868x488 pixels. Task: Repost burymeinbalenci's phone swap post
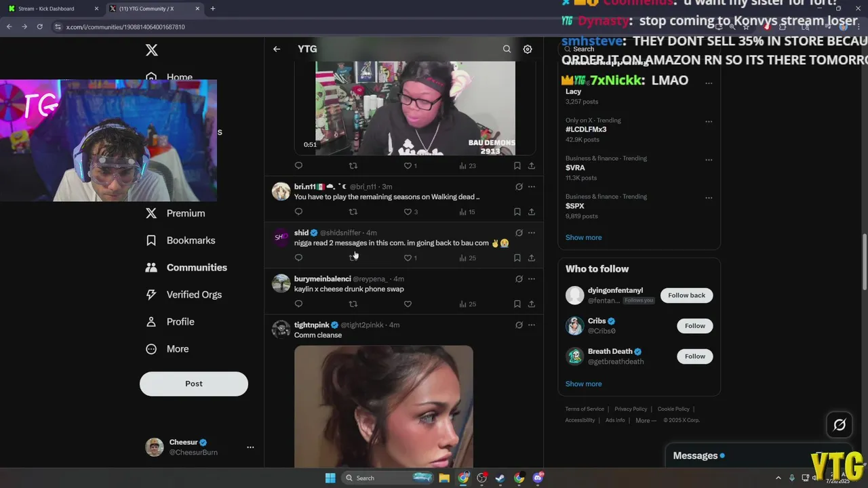[x=353, y=304]
